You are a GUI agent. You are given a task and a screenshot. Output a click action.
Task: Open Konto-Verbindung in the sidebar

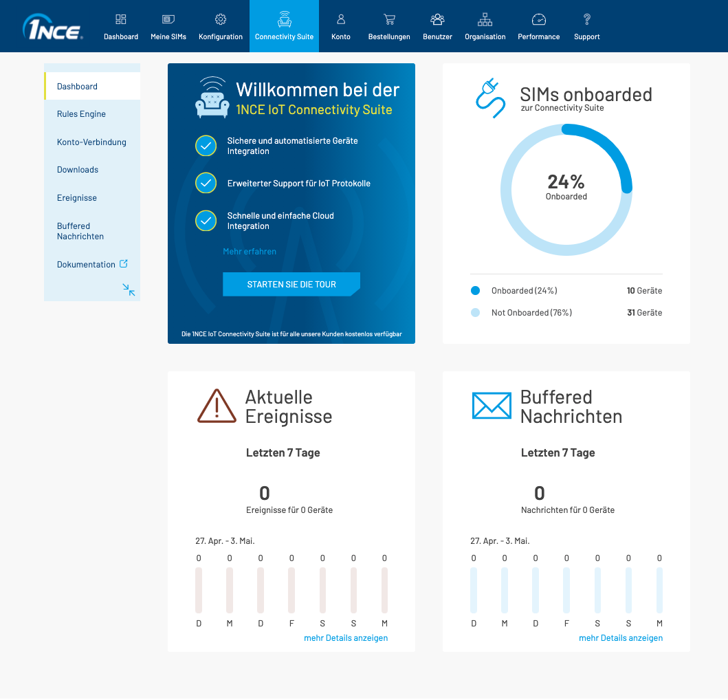coord(92,142)
